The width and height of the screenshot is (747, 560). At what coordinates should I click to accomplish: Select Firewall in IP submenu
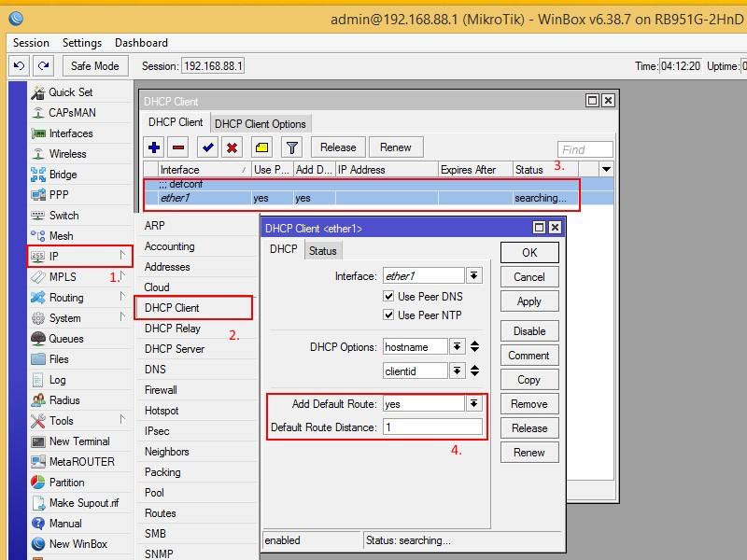click(x=161, y=390)
